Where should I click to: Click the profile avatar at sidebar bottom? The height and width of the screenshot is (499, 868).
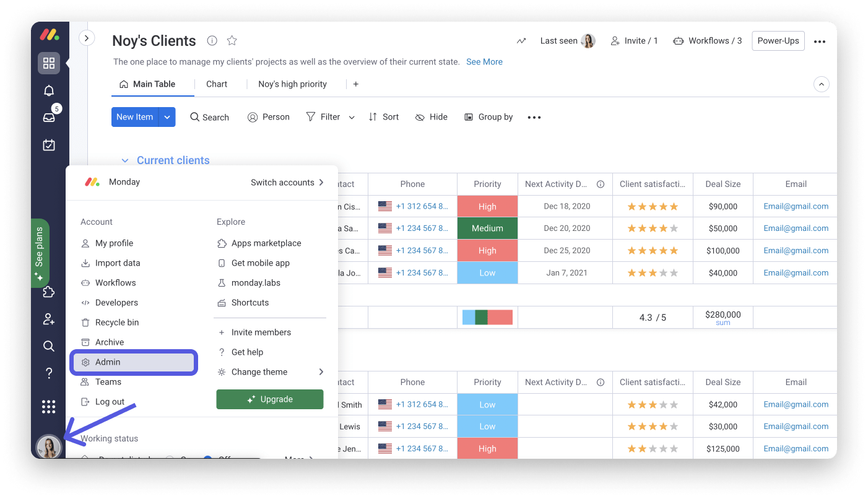(48, 446)
